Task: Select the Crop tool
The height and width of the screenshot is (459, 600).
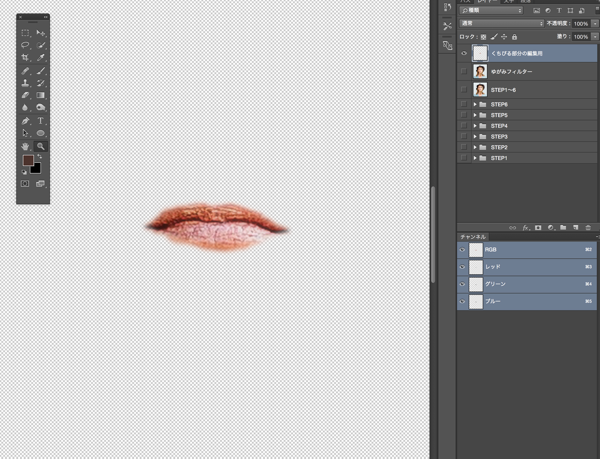Action: 25,57
